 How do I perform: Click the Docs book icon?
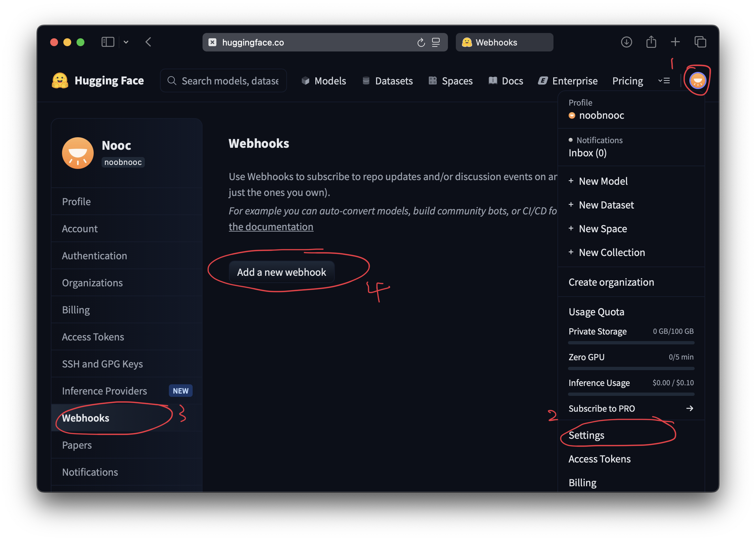(x=492, y=80)
